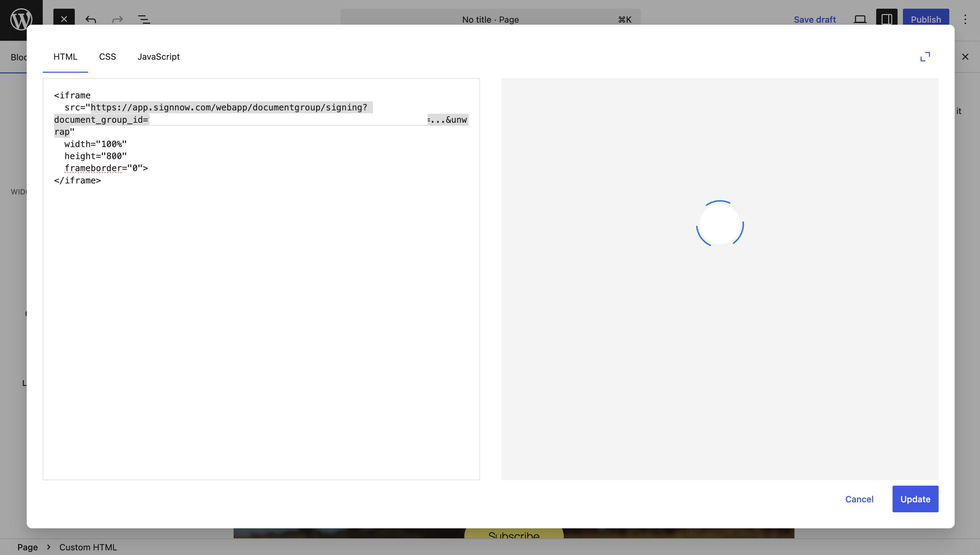The image size is (980, 555).
Task: Close the settings sidebar with X
Action: tap(965, 57)
